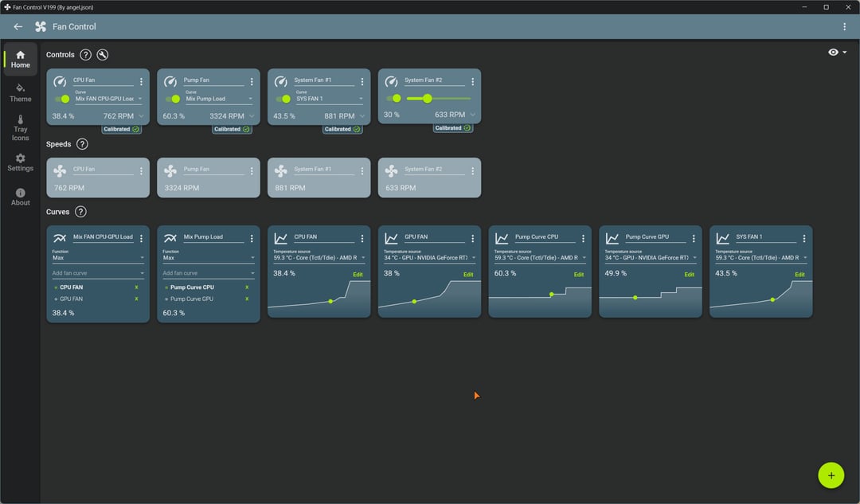Open the Speeds help question mark
Image resolution: width=860 pixels, height=504 pixels.
click(82, 143)
